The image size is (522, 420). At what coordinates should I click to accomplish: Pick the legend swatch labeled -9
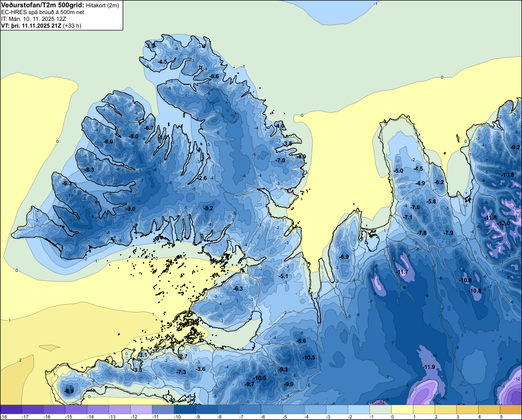click(207, 410)
